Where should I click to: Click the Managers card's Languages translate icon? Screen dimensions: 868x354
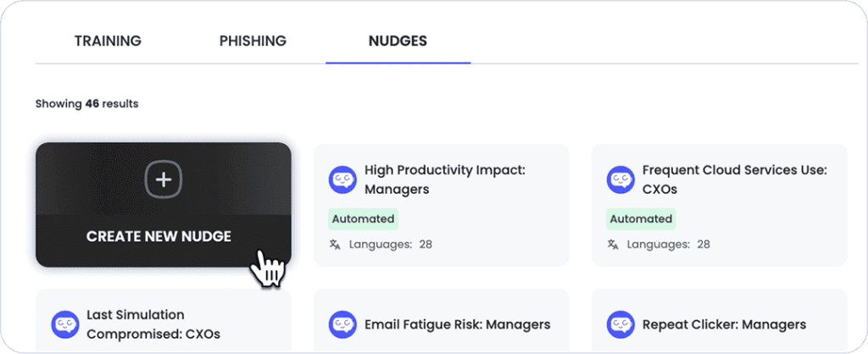[x=335, y=245]
